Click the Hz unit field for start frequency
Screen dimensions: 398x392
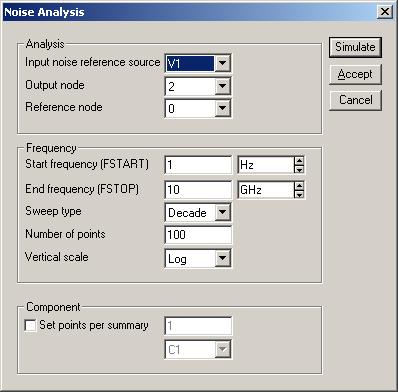[x=266, y=165]
